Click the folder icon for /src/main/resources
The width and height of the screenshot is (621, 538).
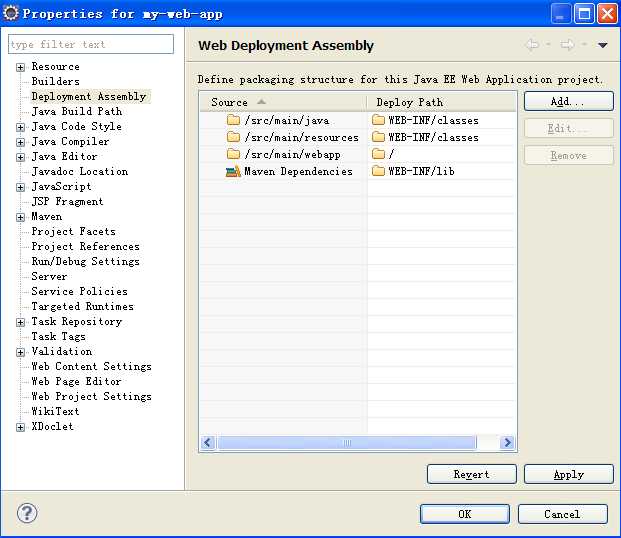[x=233, y=137]
